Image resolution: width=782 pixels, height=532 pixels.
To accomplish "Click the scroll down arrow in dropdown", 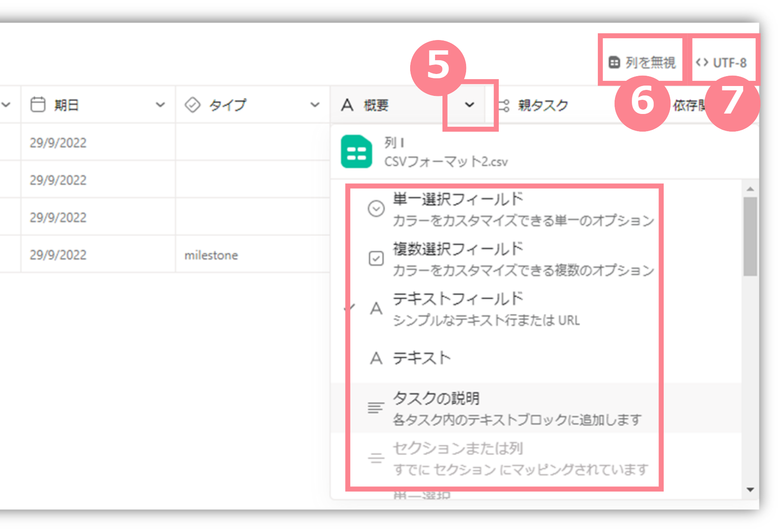I will coord(750,489).
